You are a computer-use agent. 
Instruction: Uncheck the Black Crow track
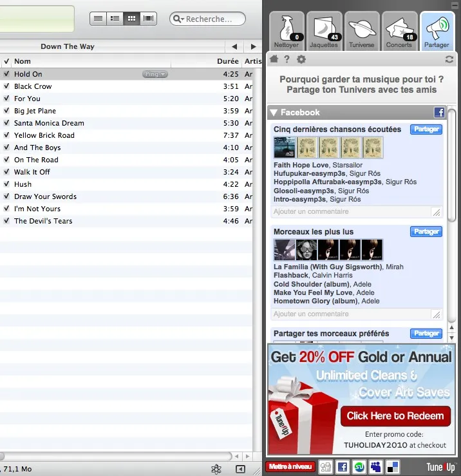click(x=6, y=86)
